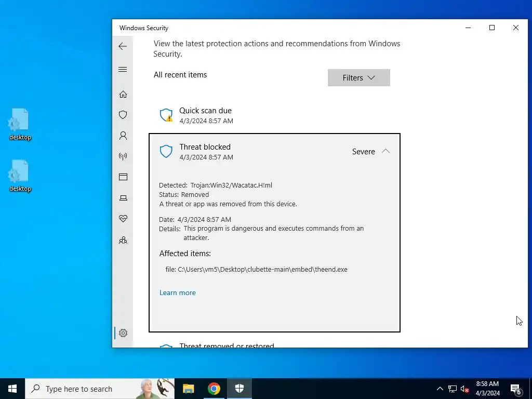532x399 pixels.
Task: Click the taskbar search box
Action: (x=99, y=389)
